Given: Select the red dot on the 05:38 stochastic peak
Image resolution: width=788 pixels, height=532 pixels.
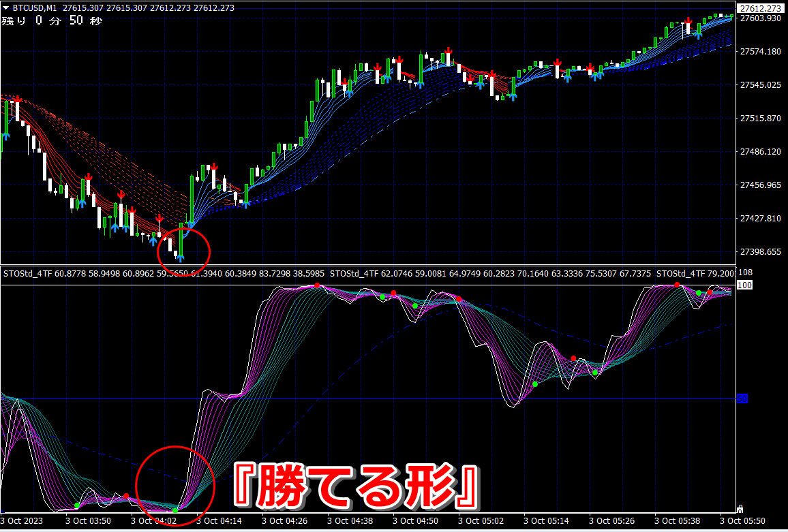Looking at the screenshot, I should 677,285.
